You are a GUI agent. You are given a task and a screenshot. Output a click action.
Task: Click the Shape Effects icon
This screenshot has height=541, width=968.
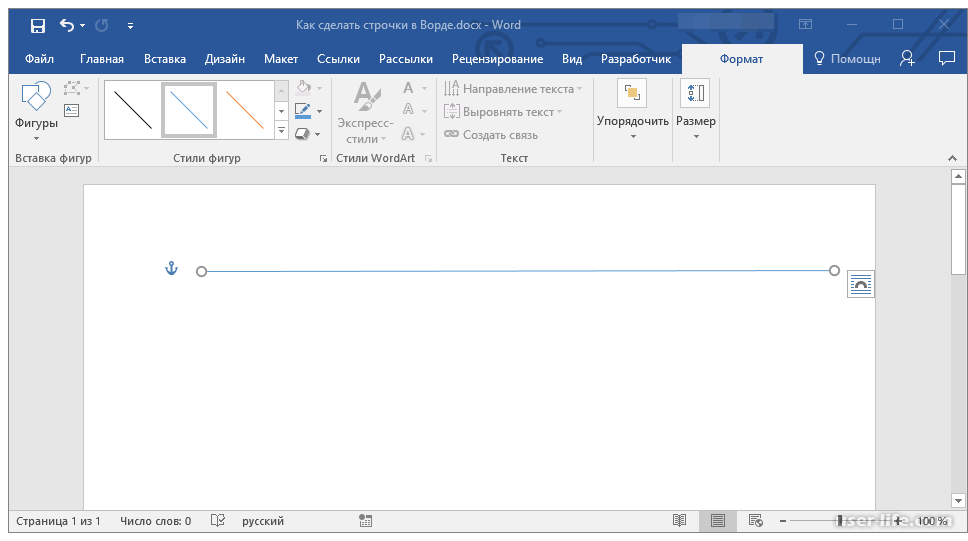point(302,133)
